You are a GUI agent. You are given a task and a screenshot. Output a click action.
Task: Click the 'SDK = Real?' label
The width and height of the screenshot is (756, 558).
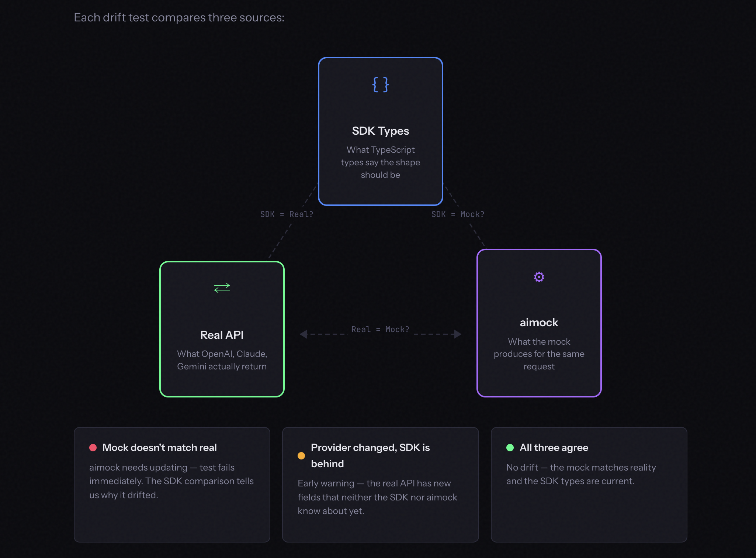(x=287, y=214)
